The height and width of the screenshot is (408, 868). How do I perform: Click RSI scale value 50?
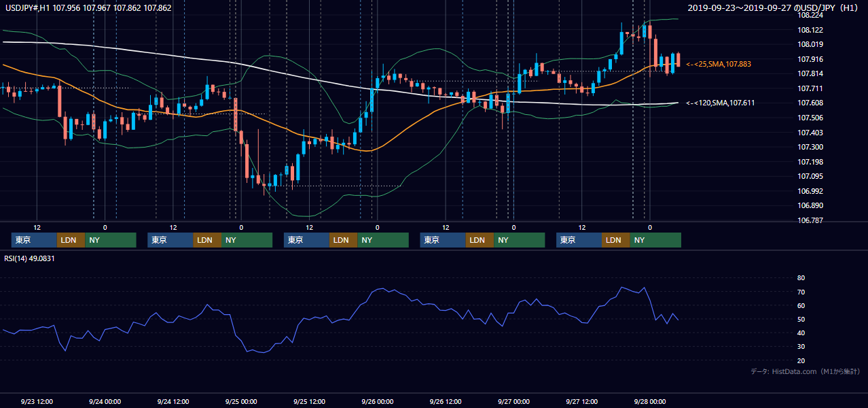(x=801, y=319)
